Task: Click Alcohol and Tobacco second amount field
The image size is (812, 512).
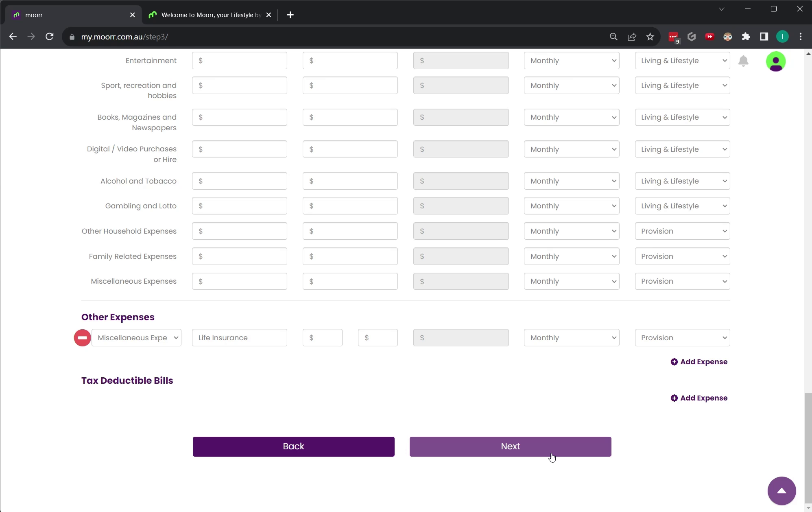Action: click(350, 181)
